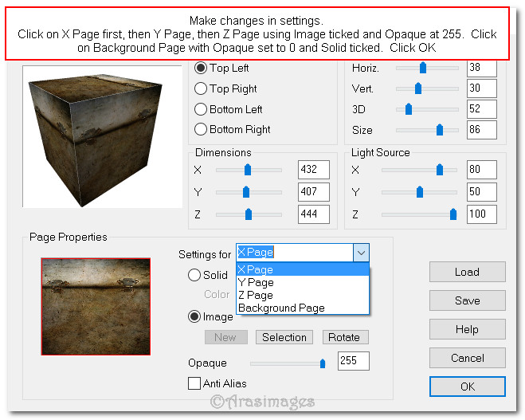
Task: Choose Y Page from the dropdown list
Action: 256,282
